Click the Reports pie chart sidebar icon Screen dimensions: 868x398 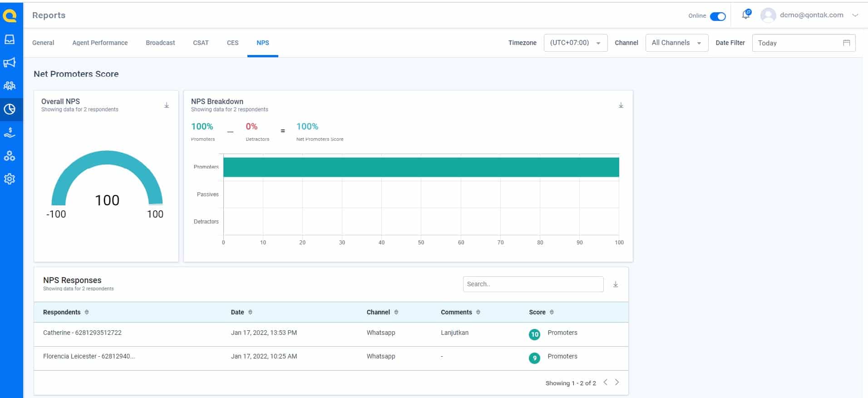tap(10, 109)
